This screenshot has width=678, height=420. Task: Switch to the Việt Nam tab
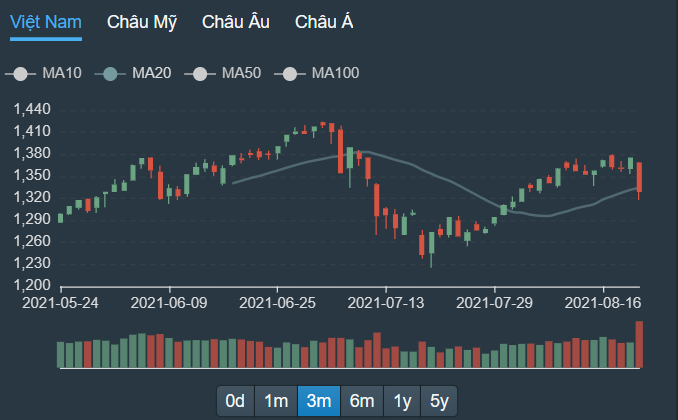click(x=45, y=22)
